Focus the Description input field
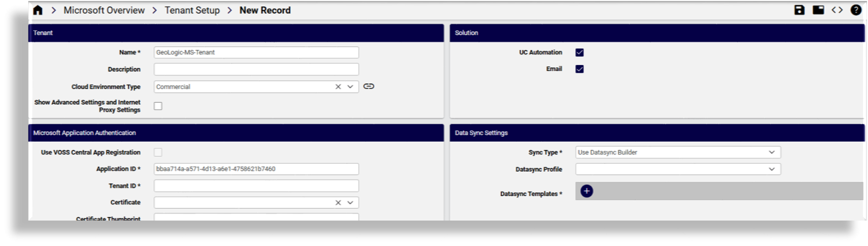868x246 pixels. [256, 69]
